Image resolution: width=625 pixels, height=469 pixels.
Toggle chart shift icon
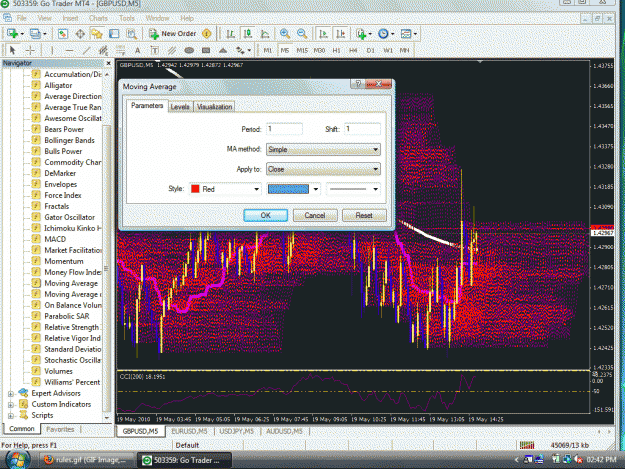pyautogui.click(x=341, y=34)
